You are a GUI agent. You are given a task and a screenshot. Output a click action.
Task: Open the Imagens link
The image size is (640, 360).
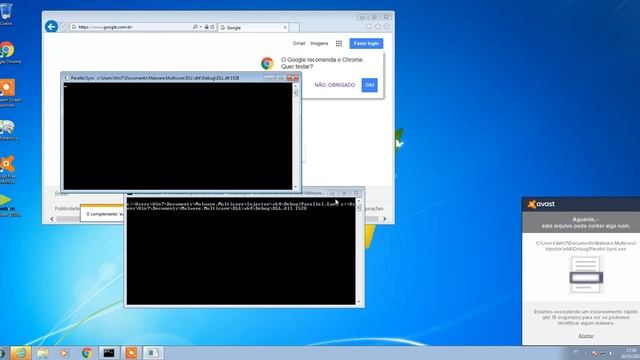tap(319, 43)
